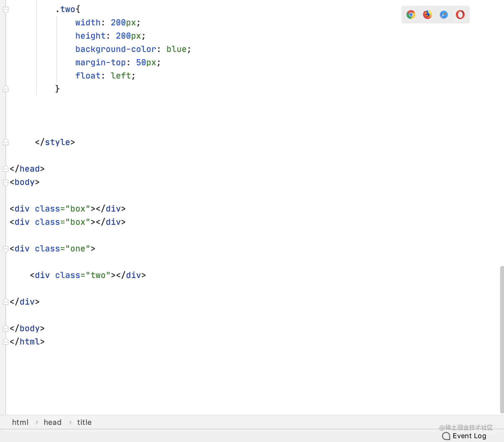
Task: Select head in the breadcrumb bar
Action: tap(53, 422)
